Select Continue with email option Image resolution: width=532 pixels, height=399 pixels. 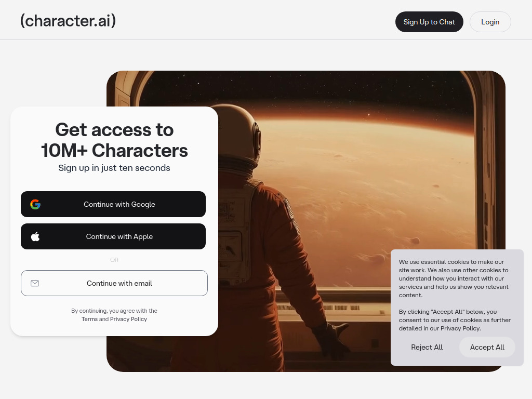coord(114,283)
